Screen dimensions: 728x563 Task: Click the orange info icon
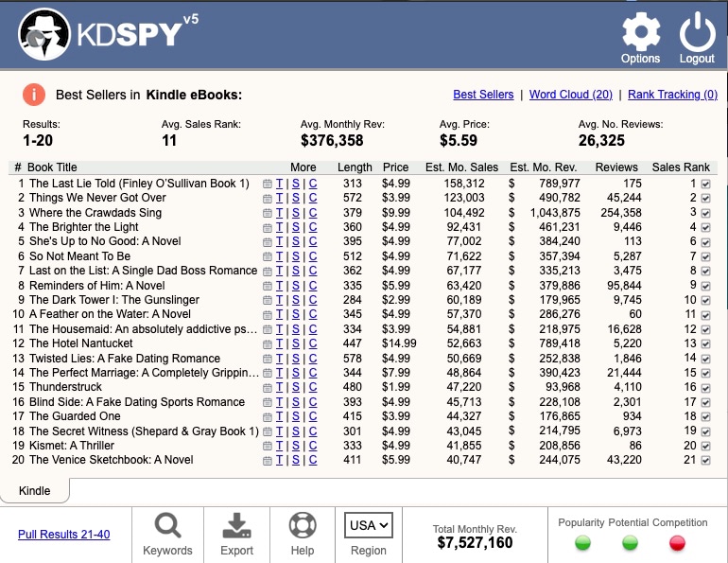34,95
